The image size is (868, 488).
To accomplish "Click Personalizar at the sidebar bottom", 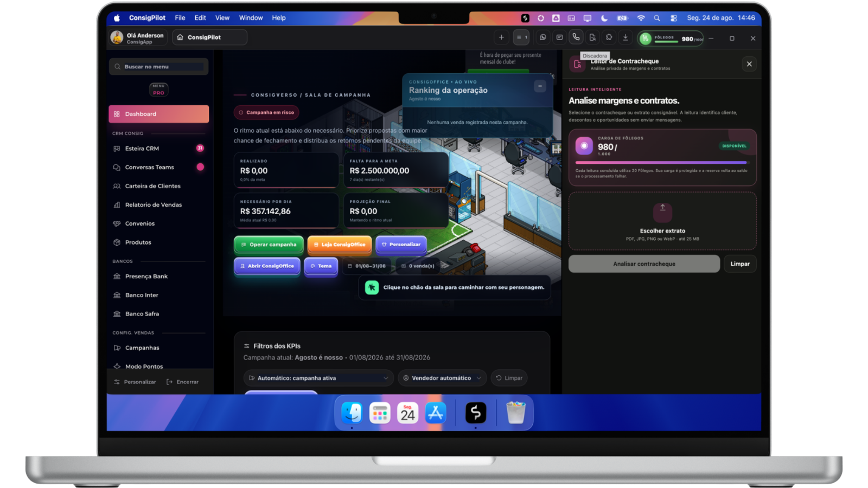I will point(135,382).
